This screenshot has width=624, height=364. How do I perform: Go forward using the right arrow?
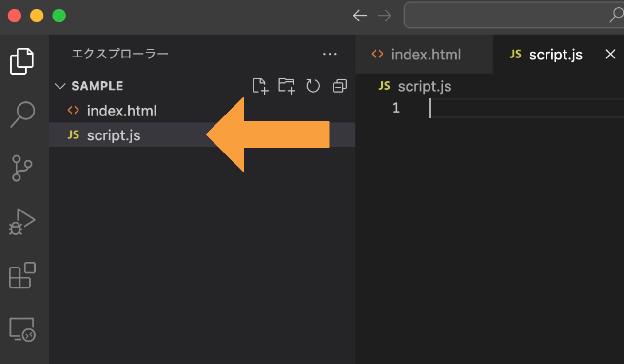[385, 16]
